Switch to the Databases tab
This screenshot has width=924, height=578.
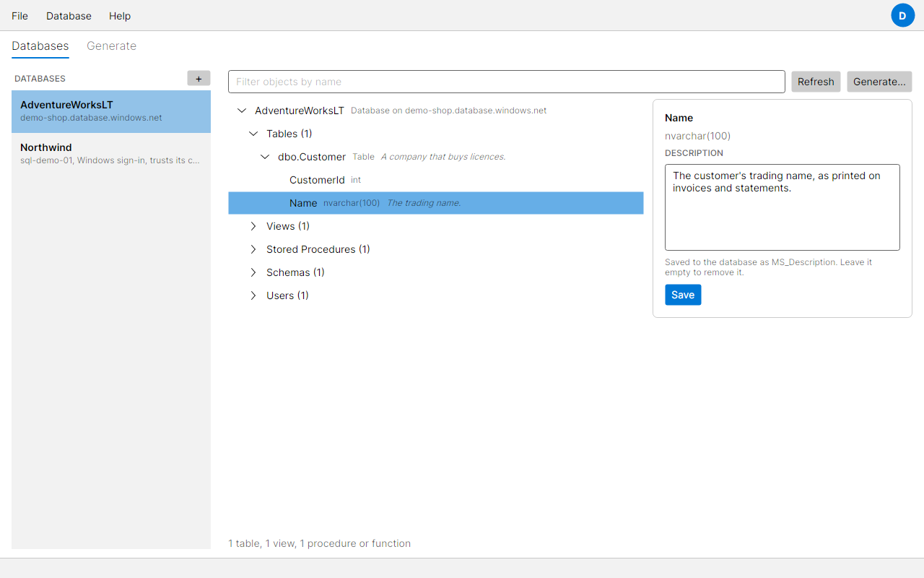pos(40,46)
